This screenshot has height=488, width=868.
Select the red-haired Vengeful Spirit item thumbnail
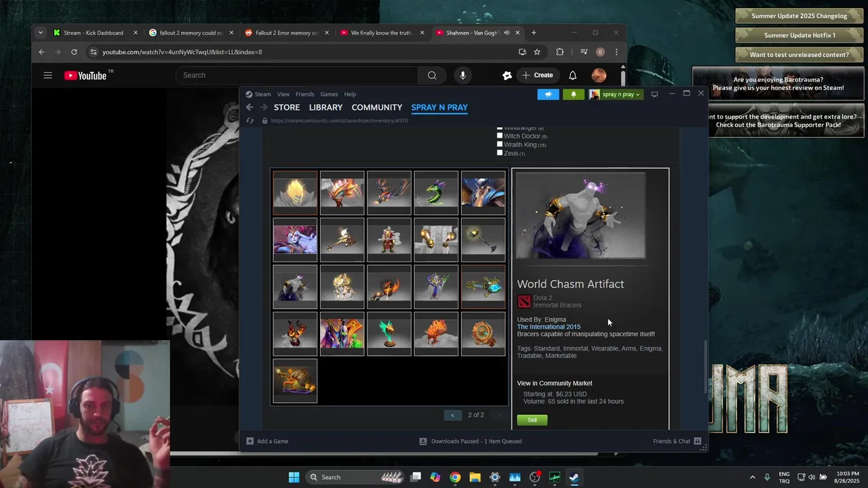point(295,240)
